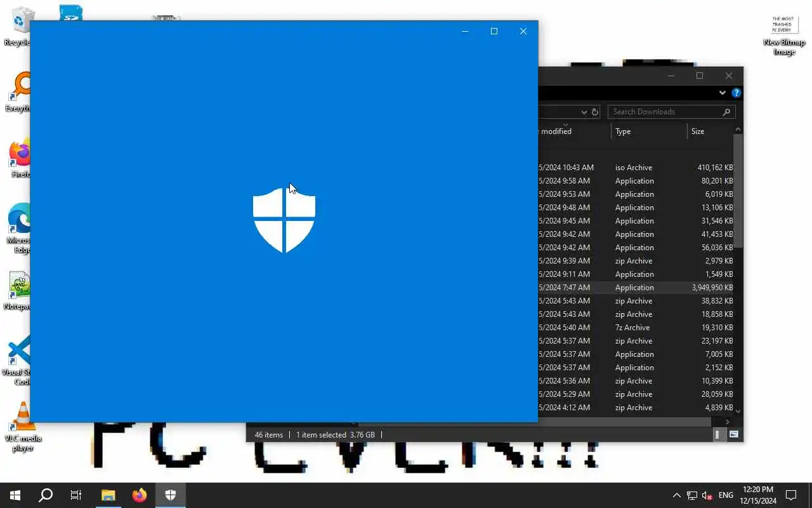
Task: Close the Windows Security splash window
Action: [x=523, y=31]
